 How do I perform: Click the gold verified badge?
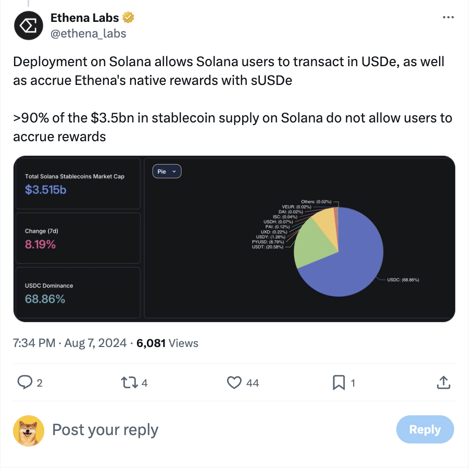click(x=128, y=17)
